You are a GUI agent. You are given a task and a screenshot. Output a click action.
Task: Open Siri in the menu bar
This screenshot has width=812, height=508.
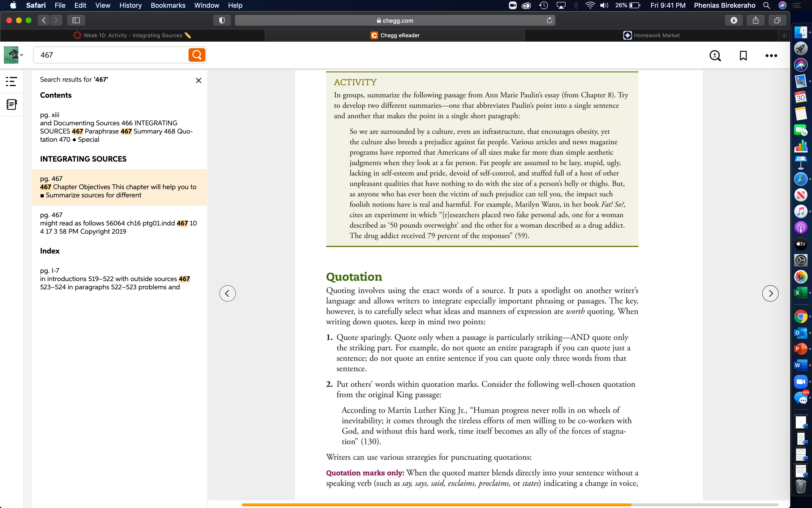(783, 5)
